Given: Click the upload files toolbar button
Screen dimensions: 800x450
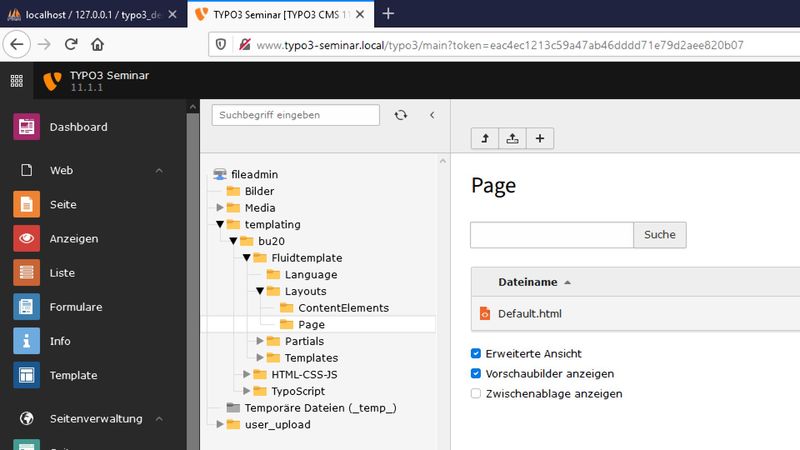Looking at the screenshot, I should [512, 139].
